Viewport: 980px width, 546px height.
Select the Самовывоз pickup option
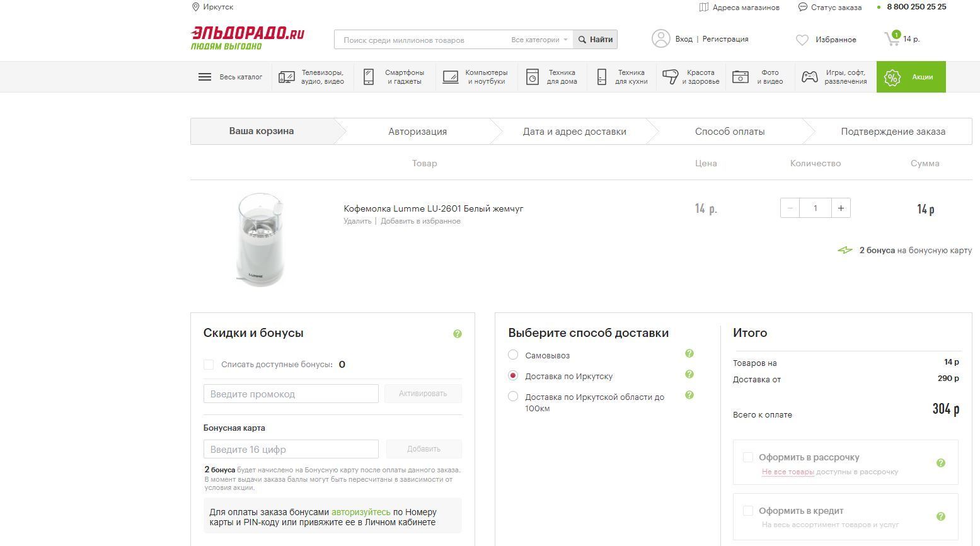(x=513, y=355)
